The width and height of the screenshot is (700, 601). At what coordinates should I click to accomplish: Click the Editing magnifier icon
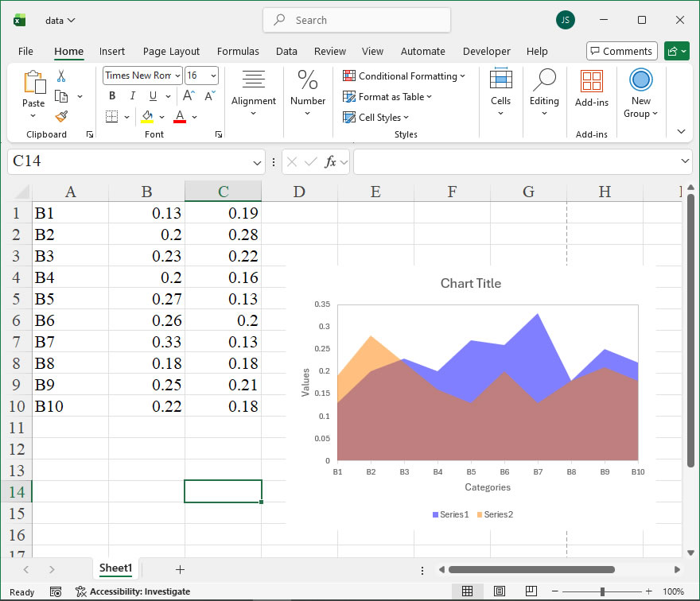click(x=544, y=81)
